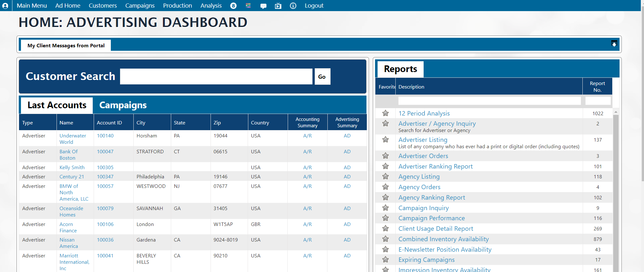Image resolution: width=644 pixels, height=272 pixels.
Task: Click the number 8 notification badge
Action: tap(233, 6)
